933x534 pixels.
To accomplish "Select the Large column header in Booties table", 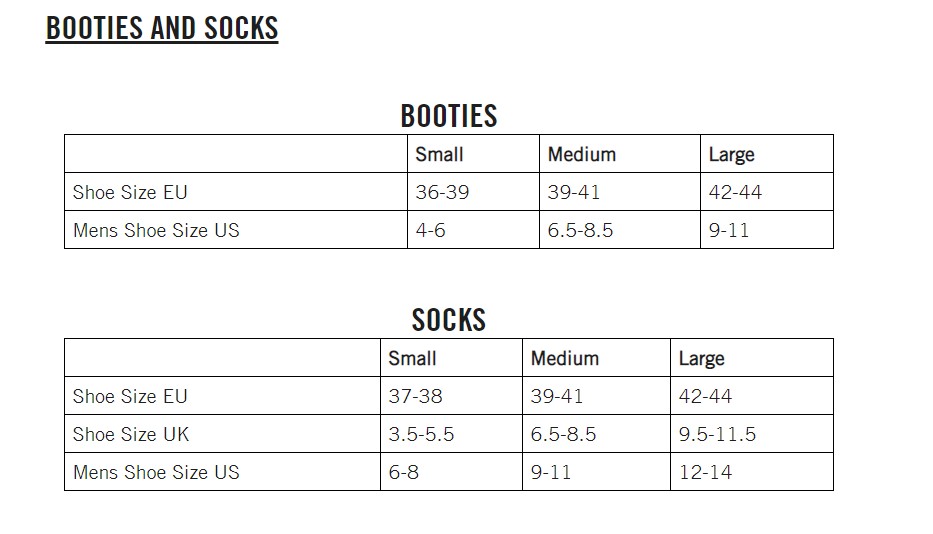I will (731, 155).
